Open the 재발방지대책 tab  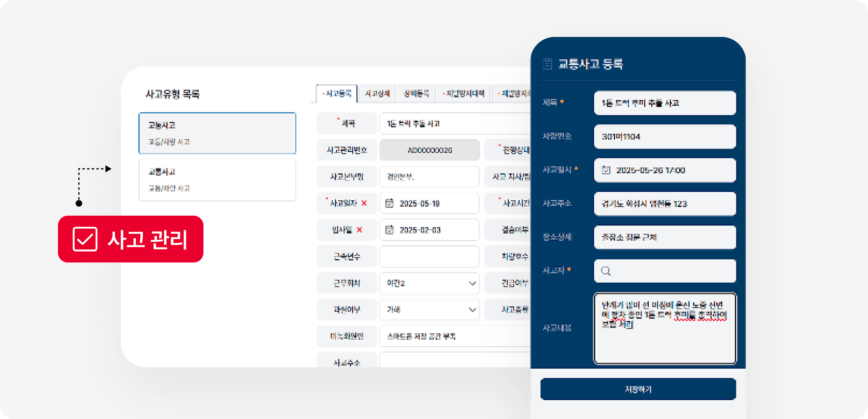464,94
